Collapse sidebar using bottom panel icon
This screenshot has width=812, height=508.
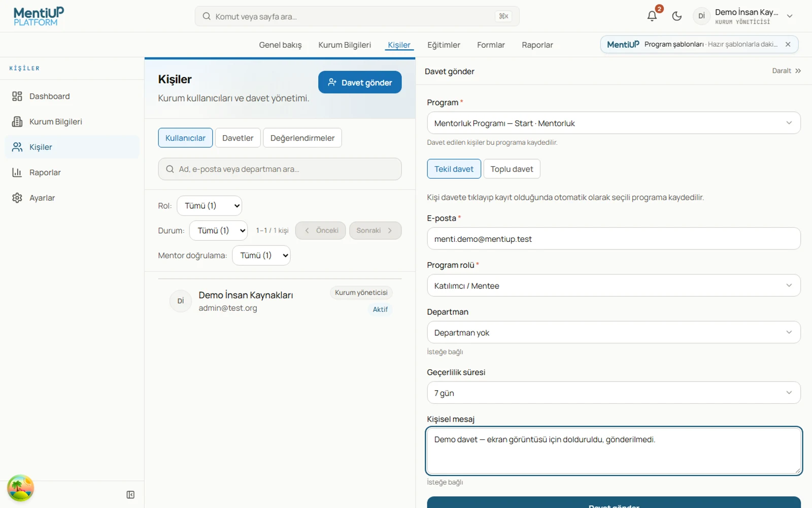pyautogui.click(x=130, y=495)
